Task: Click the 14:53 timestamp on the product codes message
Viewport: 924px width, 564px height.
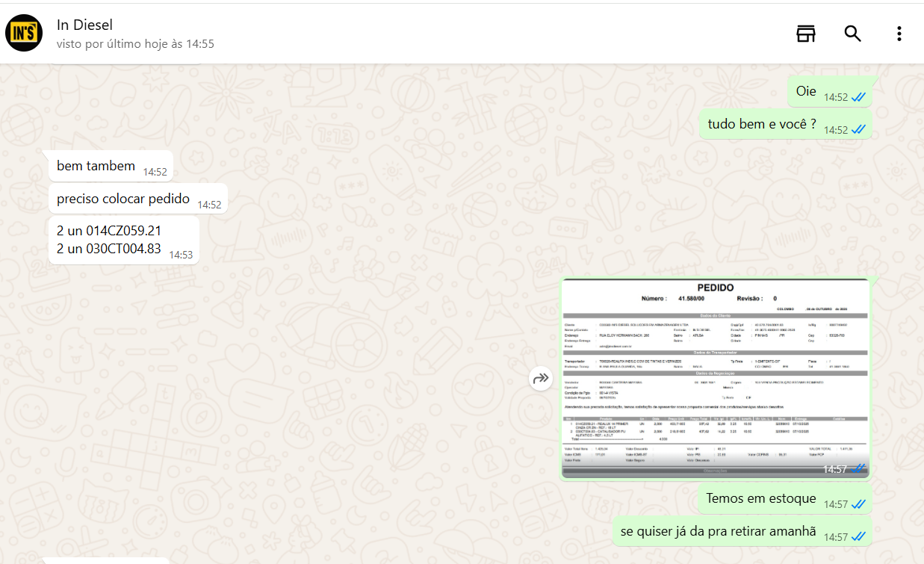Action: point(181,255)
